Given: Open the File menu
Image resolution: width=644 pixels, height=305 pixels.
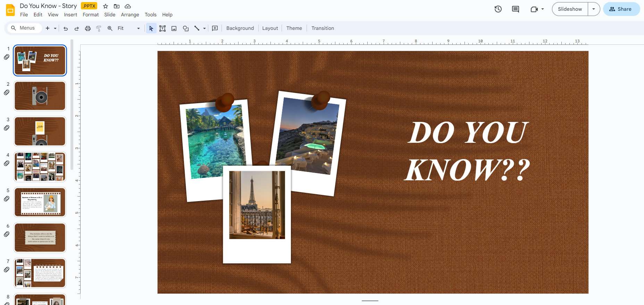Looking at the screenshot, I should point(24,15).
